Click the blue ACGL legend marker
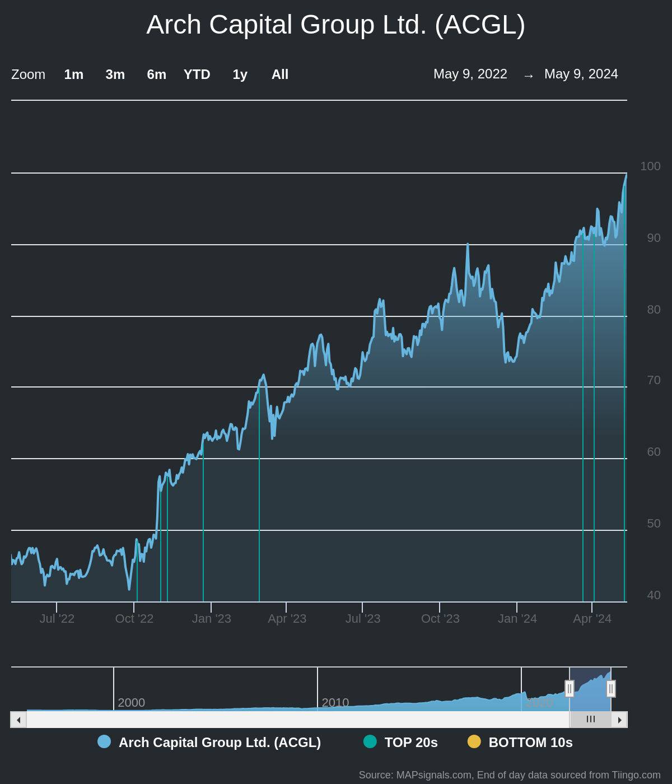Image resolution: width=672 pixels, height=784 pixels. 104,741
